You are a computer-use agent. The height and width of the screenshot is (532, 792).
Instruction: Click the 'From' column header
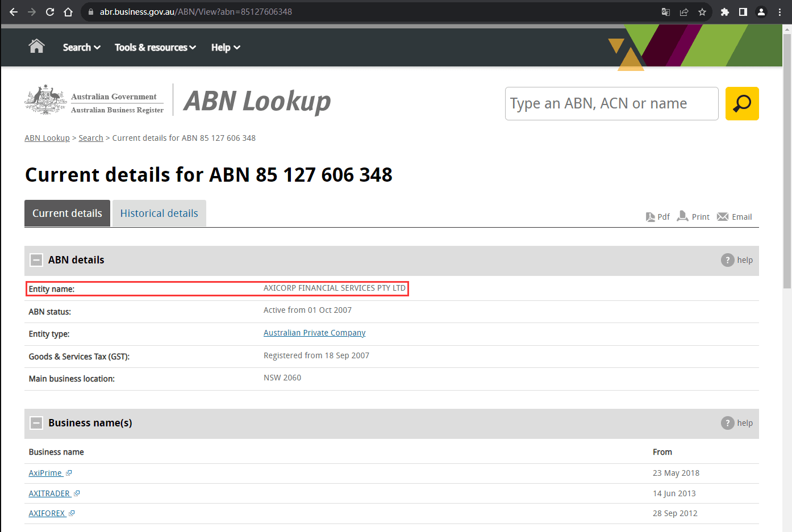[x=662, y=452]
